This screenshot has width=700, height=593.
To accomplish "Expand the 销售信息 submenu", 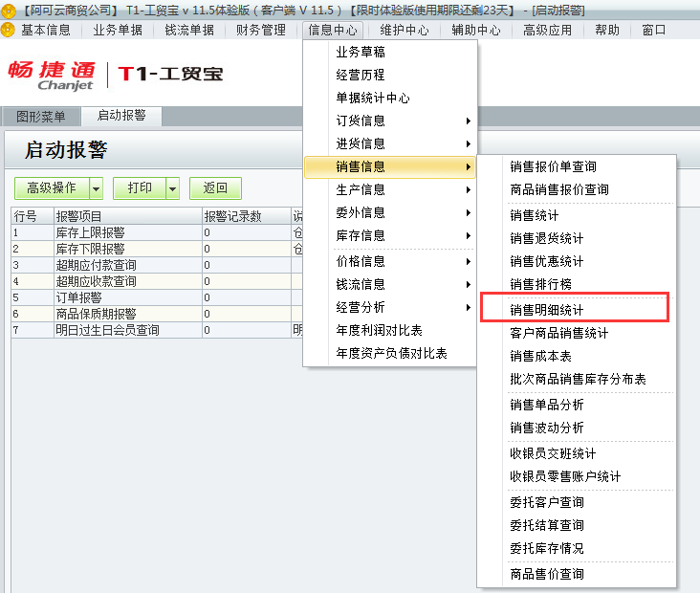I will (389, 166).
